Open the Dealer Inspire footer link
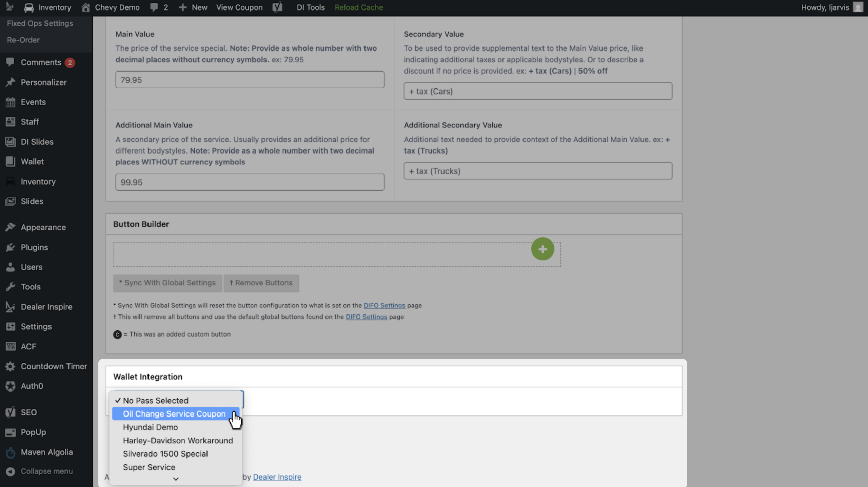 coord(277,477)
